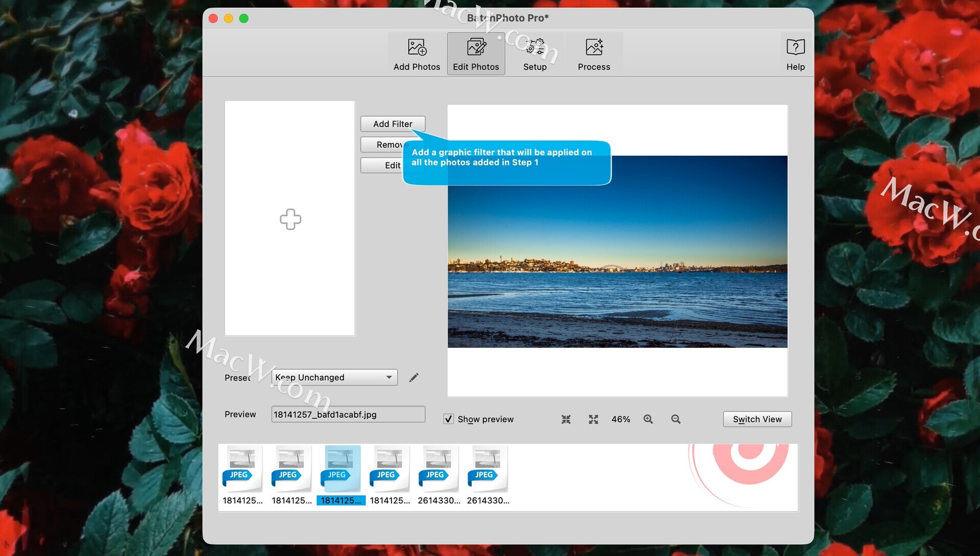Click the Switch View button

756,419
